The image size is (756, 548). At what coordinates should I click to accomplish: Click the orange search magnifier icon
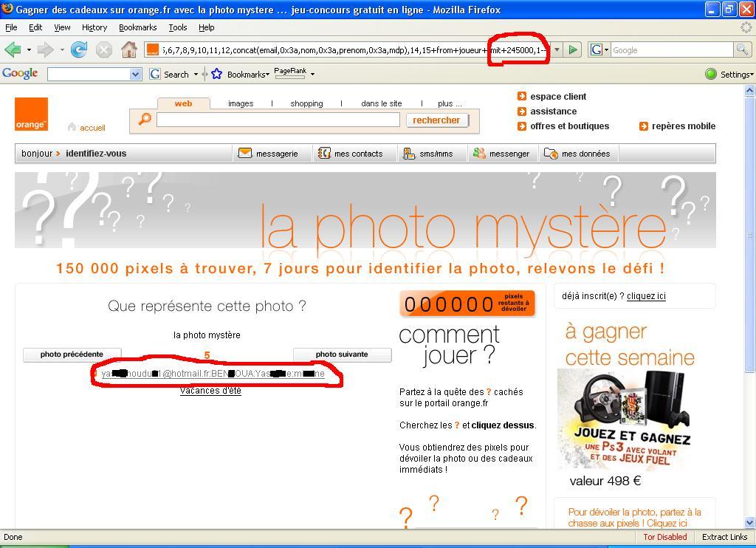[145, 119]
